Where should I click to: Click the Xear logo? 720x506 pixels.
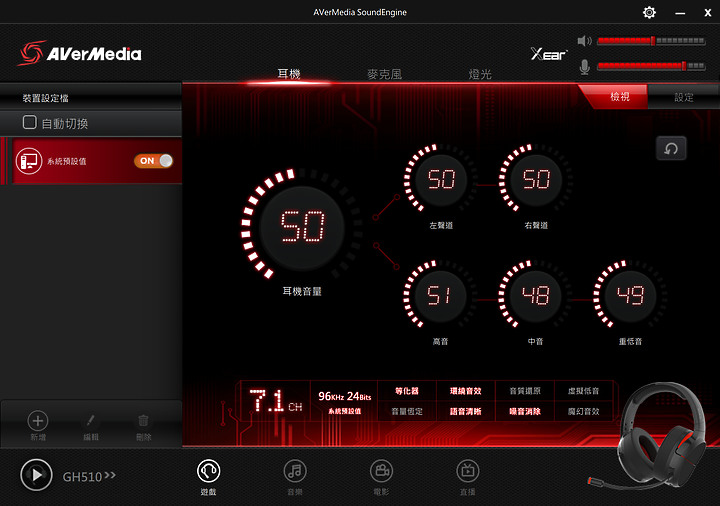[x=549, y=54]
